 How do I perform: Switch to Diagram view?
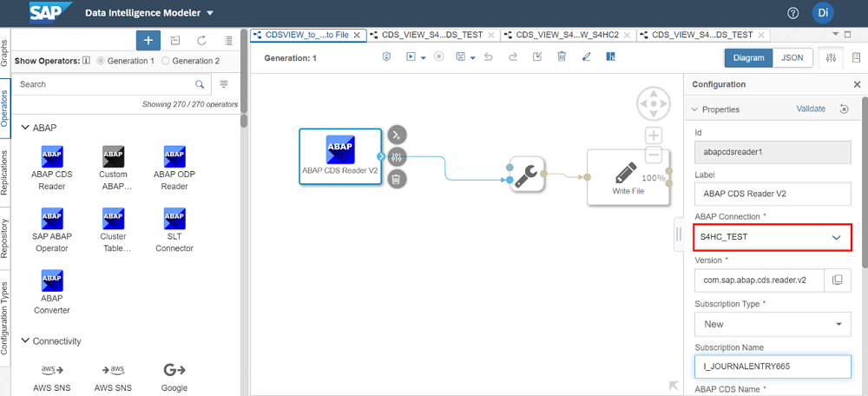click(748, 57)
